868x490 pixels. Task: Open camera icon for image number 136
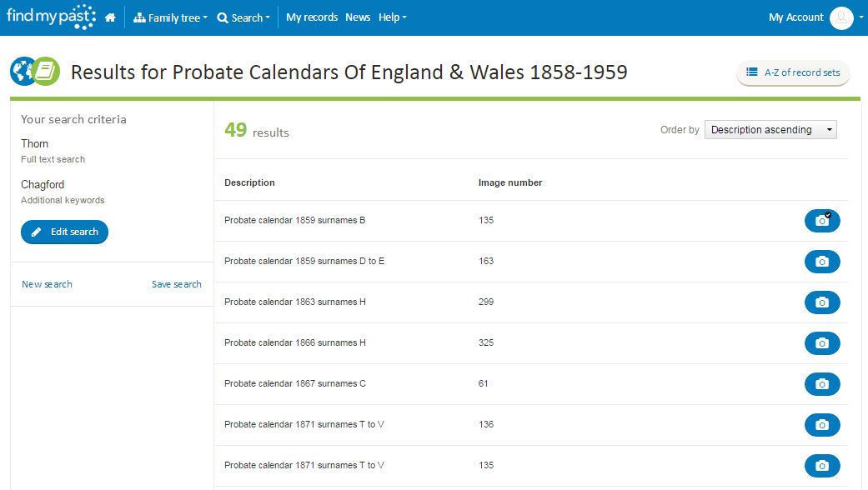[822, 425]
